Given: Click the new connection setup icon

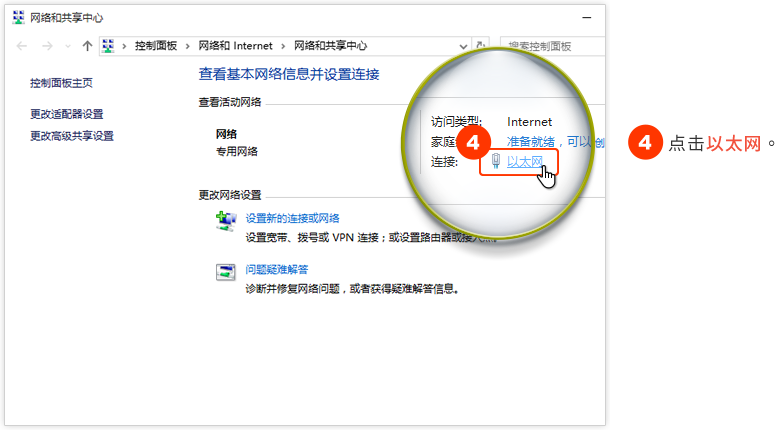Looking at the screenshot, I should pos(226,221).
